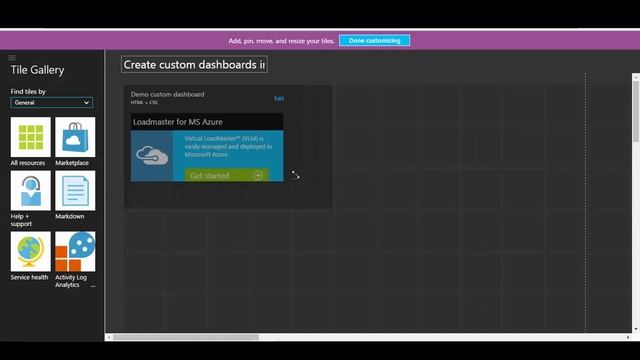Viewport: 640px width, 360px height.
Task: Add the Activity Log Analytics tile
Action: (75, 251)
